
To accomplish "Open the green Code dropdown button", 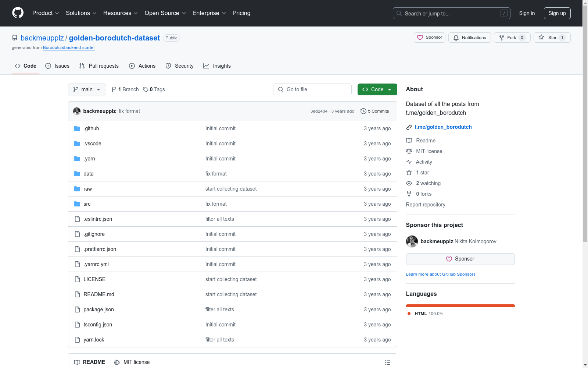I will pyautogui.click(x=377, y=89).
